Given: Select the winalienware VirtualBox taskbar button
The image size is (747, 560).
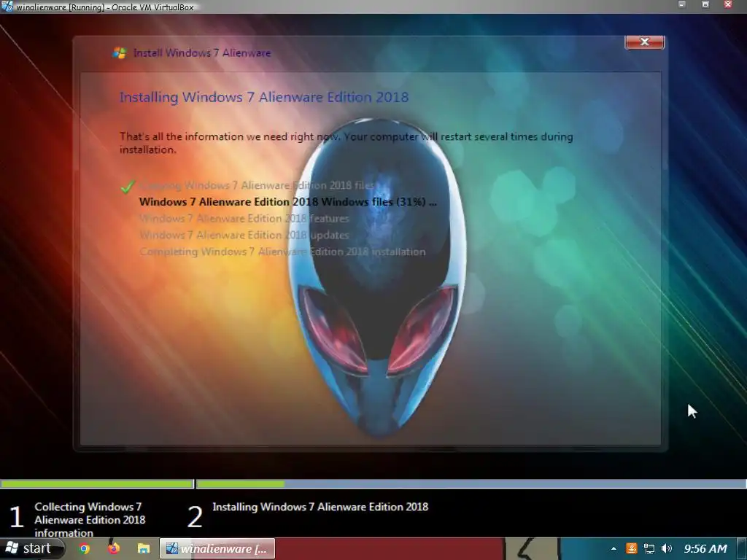Looking at the screenshot, I should tap(217, 548).
